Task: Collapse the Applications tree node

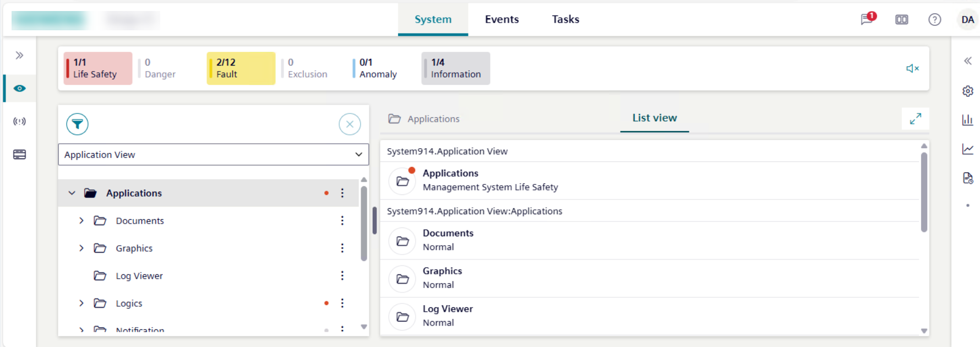Action: pyautogui.click(x=72, y=193)
